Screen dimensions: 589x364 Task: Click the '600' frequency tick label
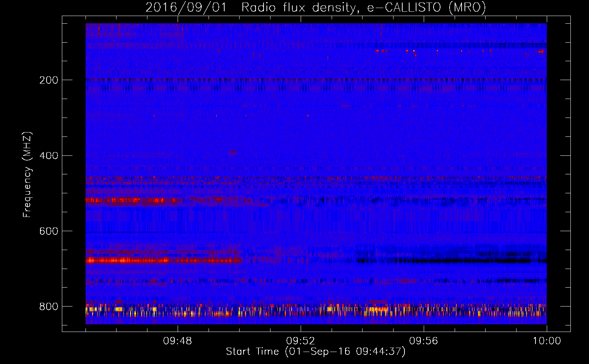(x=49, y=231)
